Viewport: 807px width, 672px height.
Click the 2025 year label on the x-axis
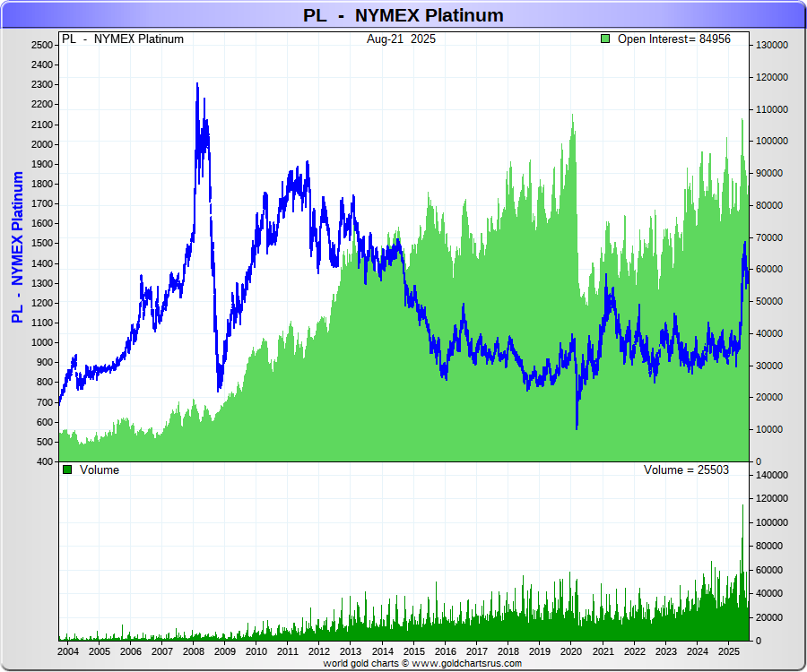(x=728, y=651)
